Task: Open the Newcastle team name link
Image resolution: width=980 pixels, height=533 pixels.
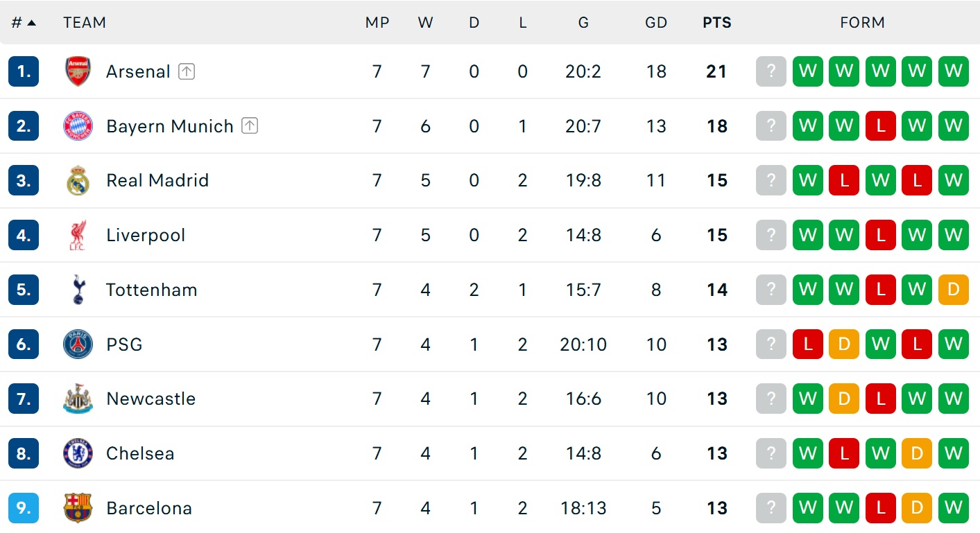Action: (151, 399)
